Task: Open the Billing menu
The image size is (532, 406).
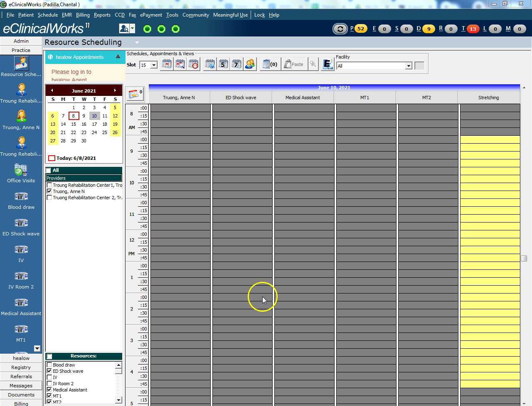Action: click(x=83, y=15)
